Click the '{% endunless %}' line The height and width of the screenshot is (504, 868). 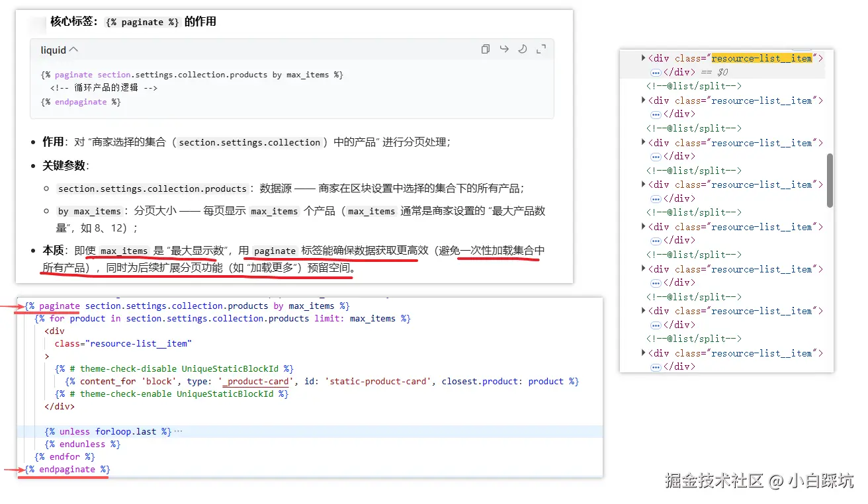(83, 444)
